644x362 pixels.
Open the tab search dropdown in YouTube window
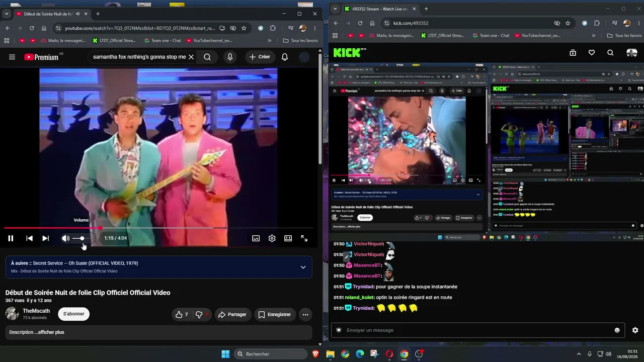(x=7, y=14)
